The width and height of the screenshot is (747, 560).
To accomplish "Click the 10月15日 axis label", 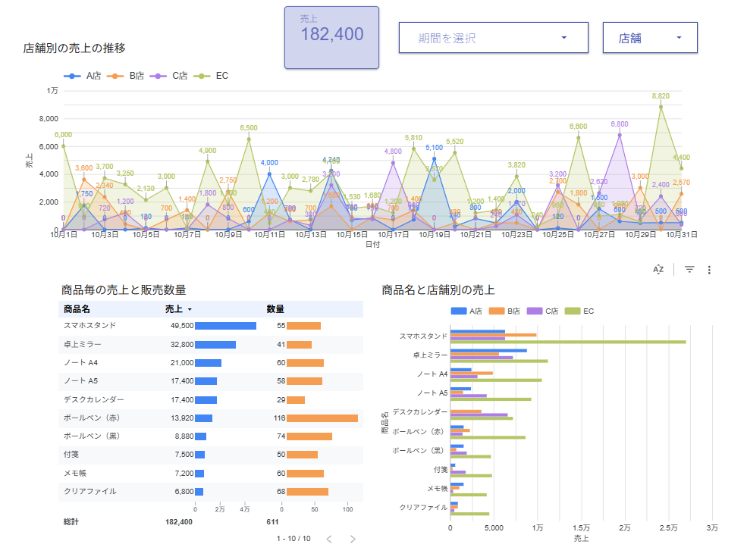I will (352, 235).
